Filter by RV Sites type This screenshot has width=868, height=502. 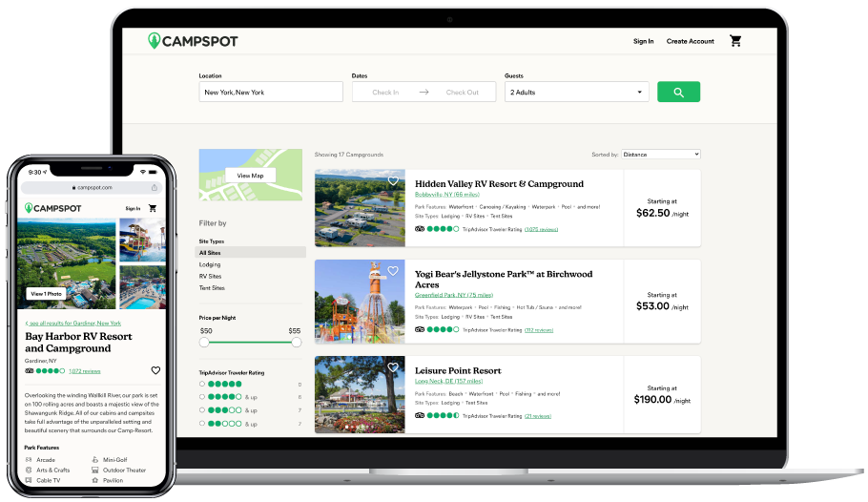pos(211,277)
